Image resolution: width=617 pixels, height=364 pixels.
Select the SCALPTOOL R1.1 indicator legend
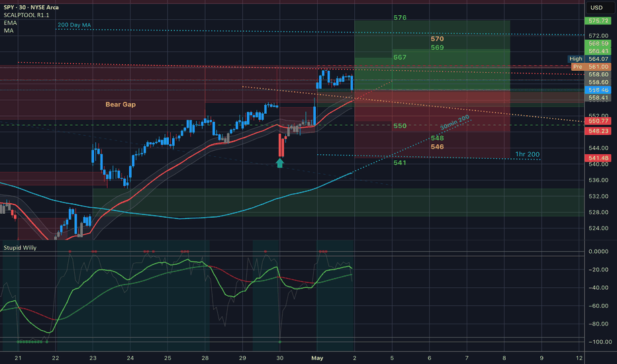pos(26,15)
